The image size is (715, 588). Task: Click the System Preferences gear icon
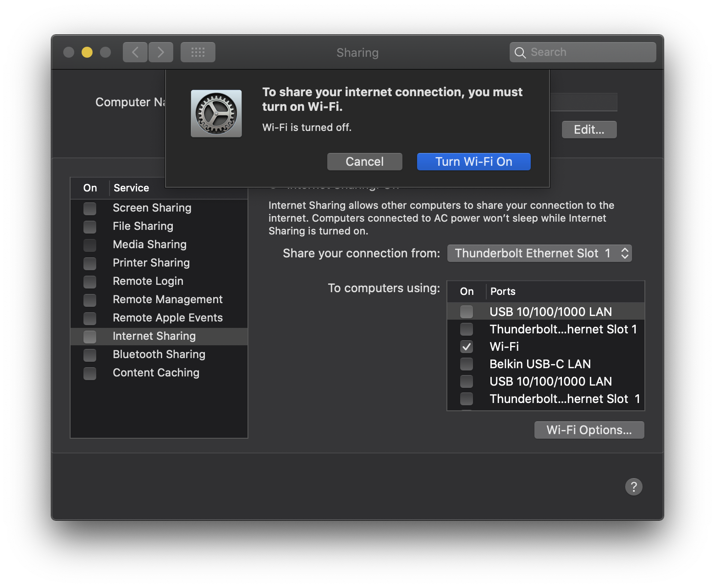tap(216, 114)
